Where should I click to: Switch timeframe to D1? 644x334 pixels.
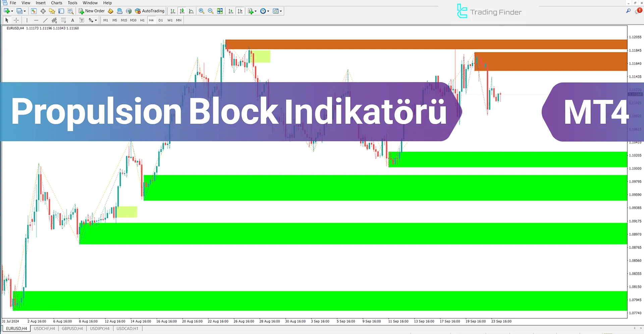pyautogui.click(x=160, y=20)
